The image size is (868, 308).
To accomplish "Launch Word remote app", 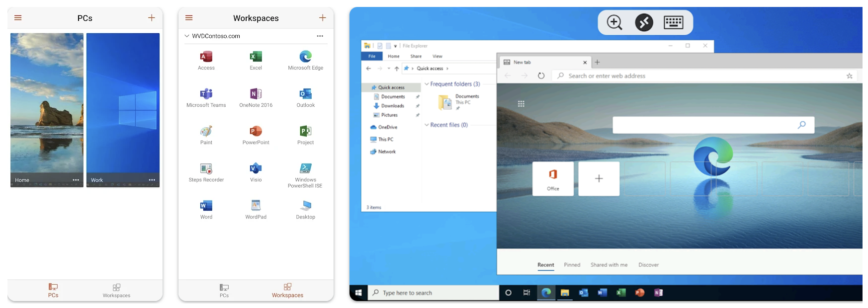I will [206, 210].
